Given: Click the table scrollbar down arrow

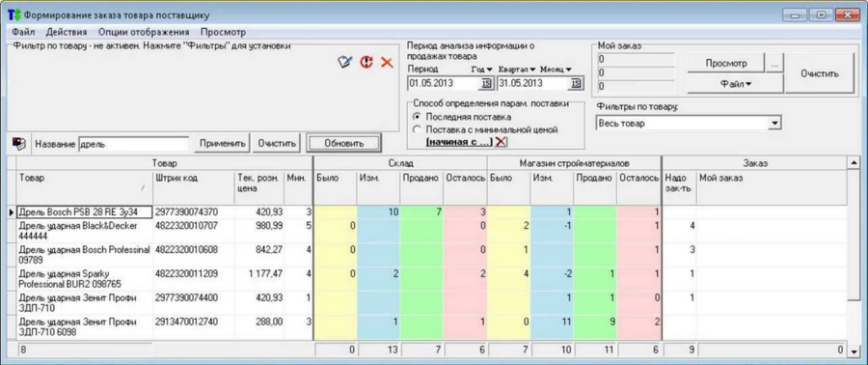Looking at the screenshot, I should [854, 351].
